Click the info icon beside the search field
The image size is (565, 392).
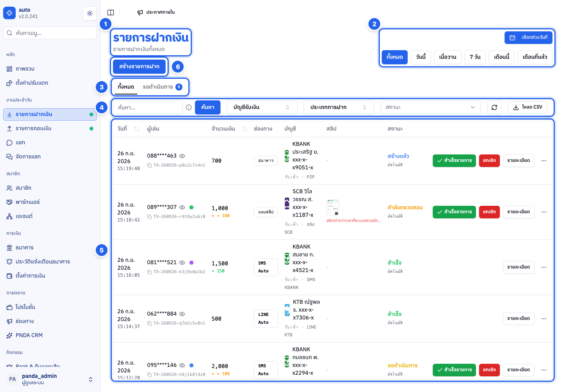click(189, 107)
